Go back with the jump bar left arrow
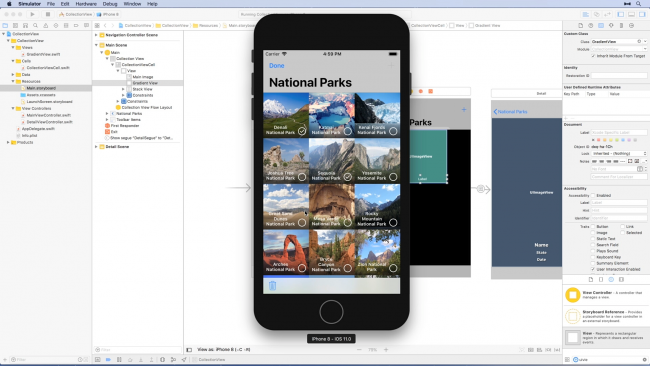 click(x=106, y=26)
